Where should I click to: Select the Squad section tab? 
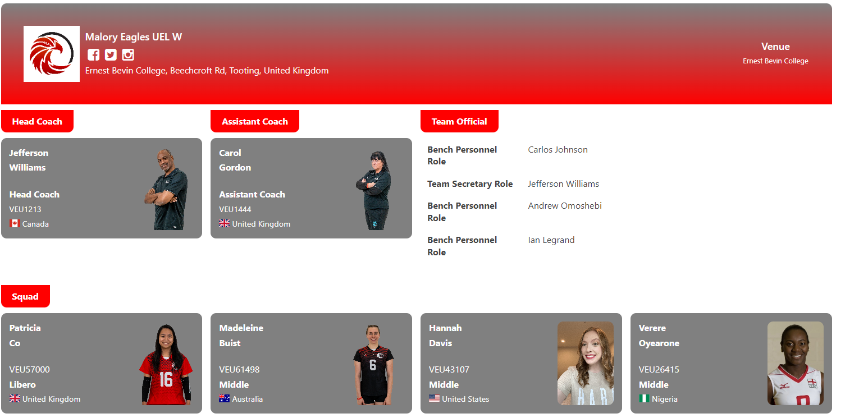(25, 296)
